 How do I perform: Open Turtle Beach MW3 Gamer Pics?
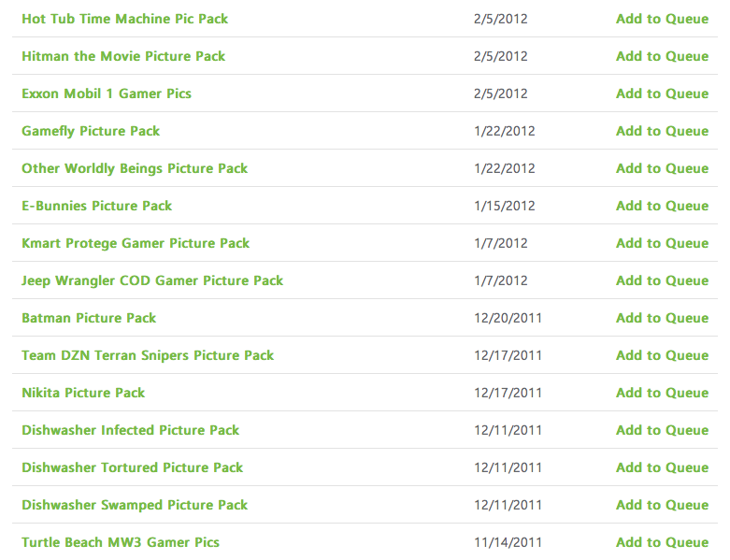[x=121, y=542]
